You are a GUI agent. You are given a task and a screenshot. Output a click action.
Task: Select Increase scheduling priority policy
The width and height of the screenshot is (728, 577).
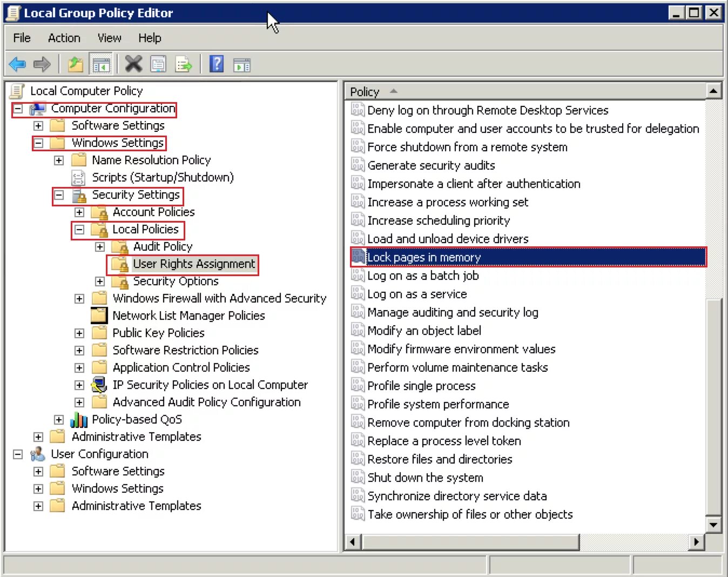439,220
